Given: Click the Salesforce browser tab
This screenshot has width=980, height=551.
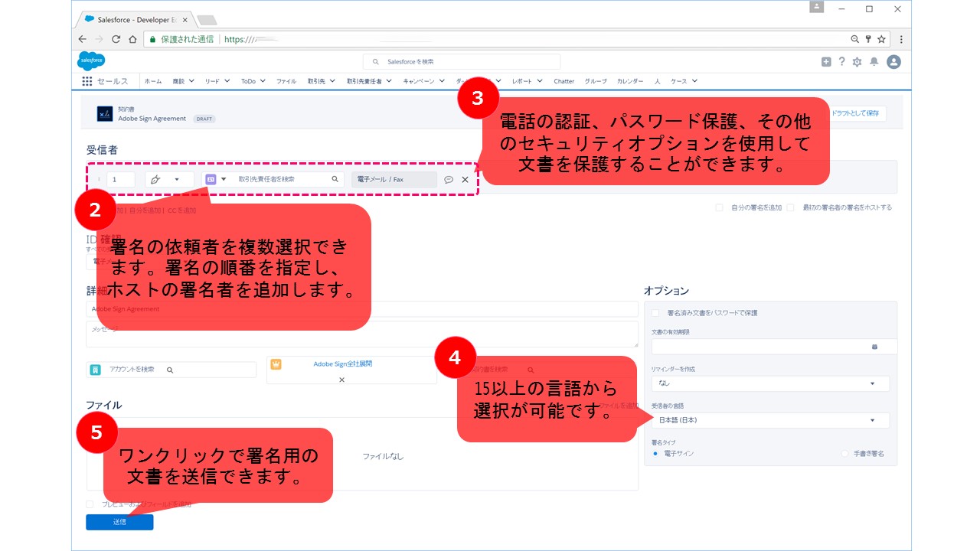Looking at the screenshot, I should click(135, 19).
